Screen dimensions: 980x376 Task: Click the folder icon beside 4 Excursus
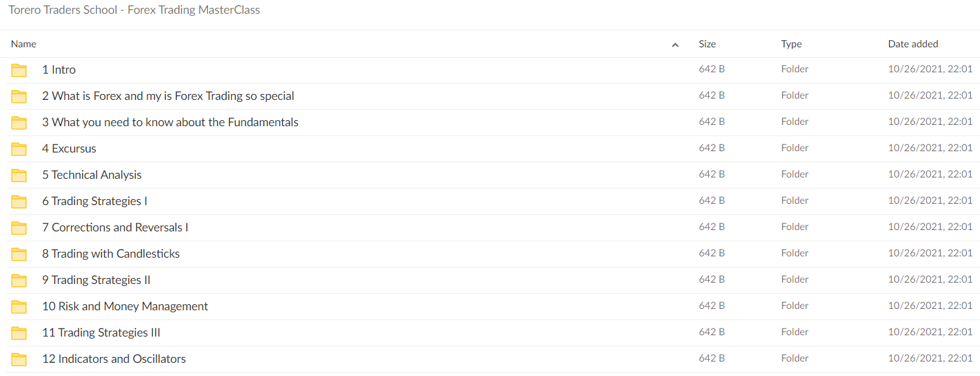(x=19, y=149)
